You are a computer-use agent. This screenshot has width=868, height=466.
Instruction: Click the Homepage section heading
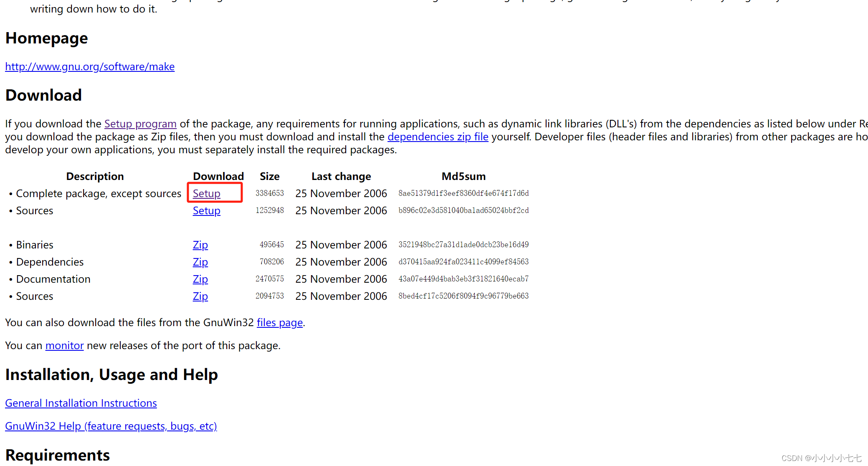point(46,38)
